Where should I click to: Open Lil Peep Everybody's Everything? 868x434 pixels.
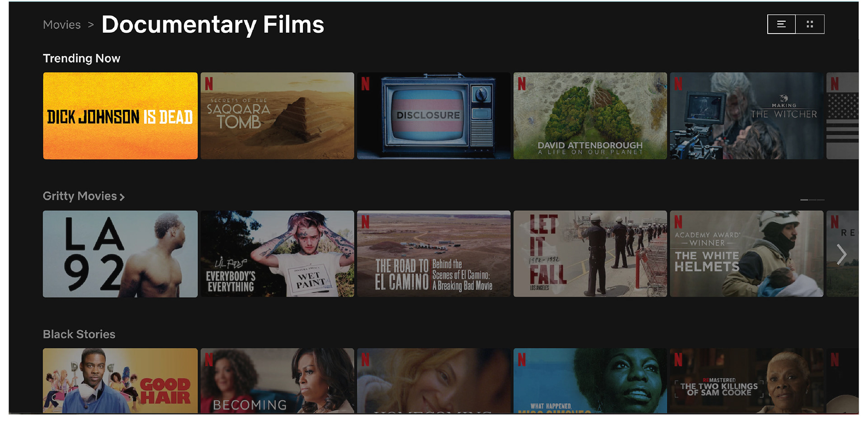click(277, 254)
